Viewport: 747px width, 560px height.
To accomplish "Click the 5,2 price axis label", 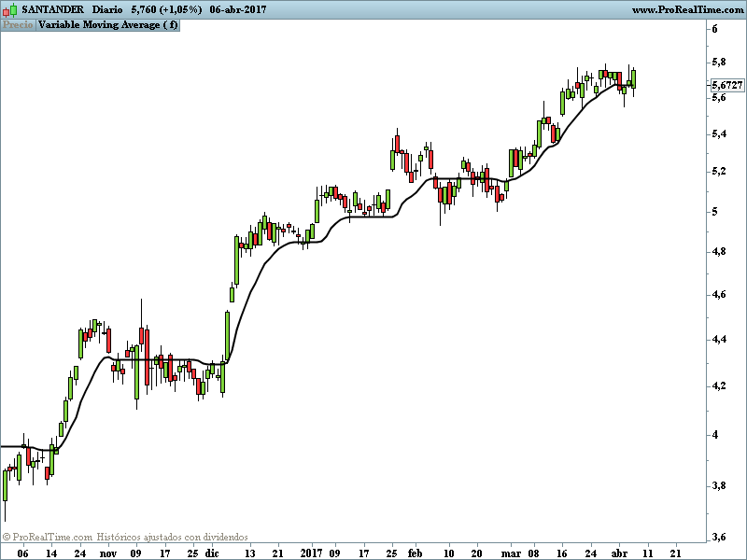I will pos(718,172).
